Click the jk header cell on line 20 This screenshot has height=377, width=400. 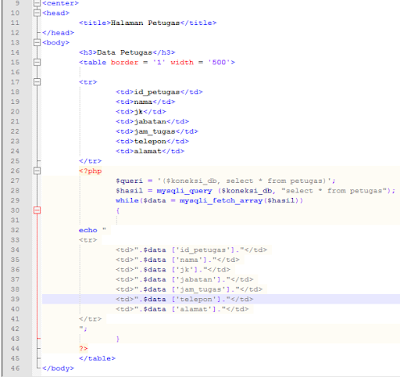point(138,112)
